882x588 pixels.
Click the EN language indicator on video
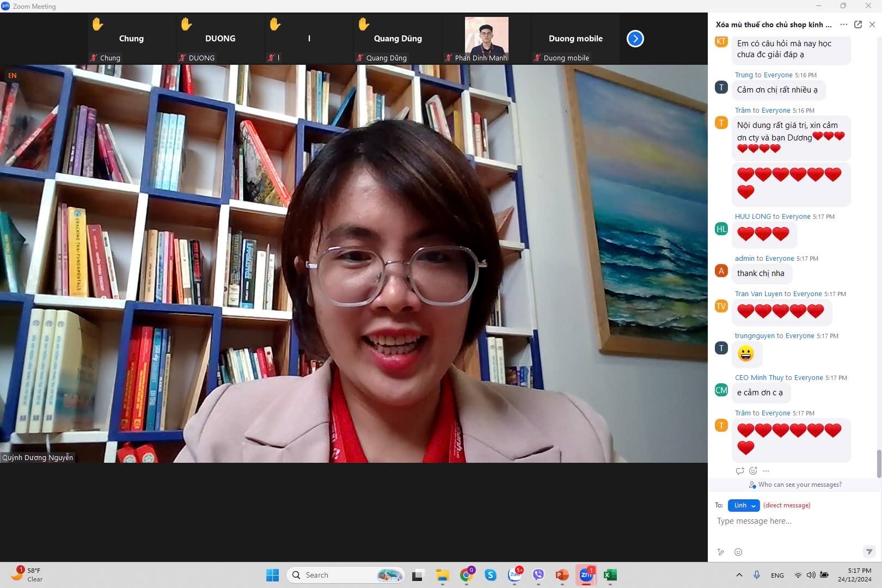coord(12,76)
